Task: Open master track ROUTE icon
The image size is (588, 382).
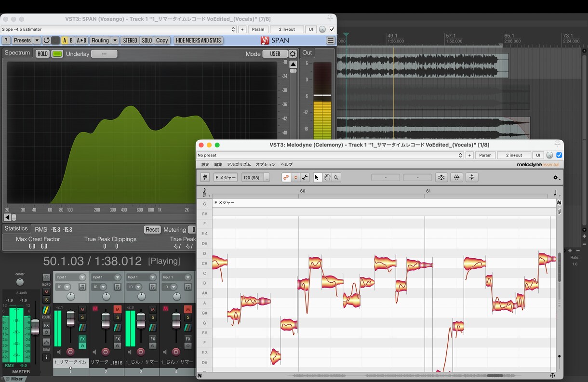Action: [46, 311]
